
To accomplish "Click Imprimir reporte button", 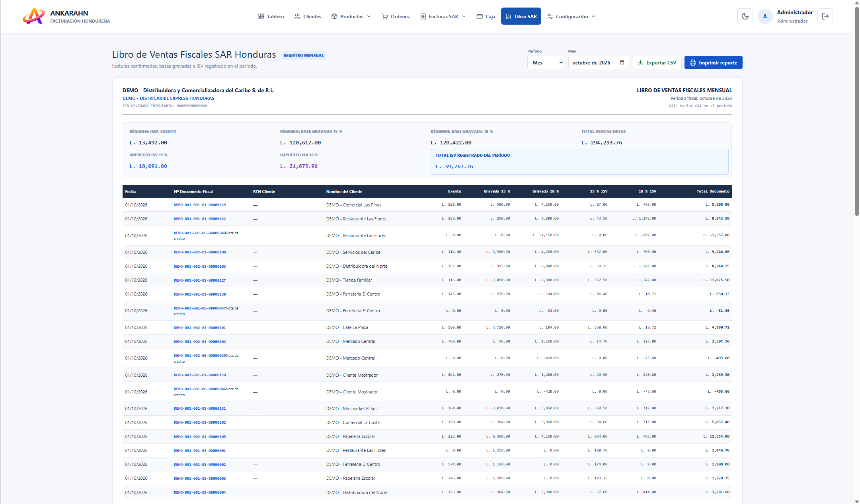I will click(713, 62).
